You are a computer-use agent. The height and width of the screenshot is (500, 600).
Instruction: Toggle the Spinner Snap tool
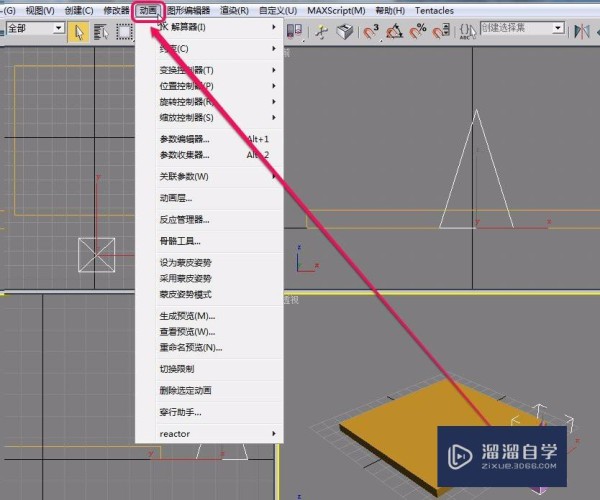pos(441,32)
